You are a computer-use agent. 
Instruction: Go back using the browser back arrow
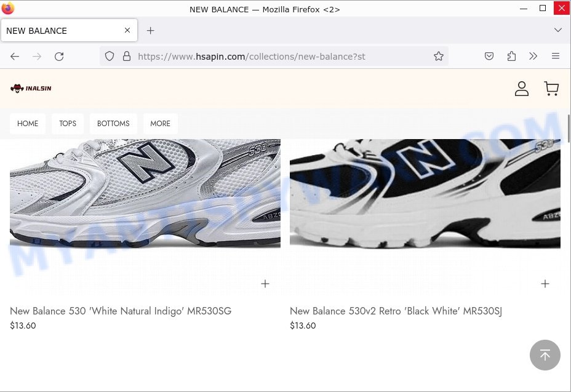(x=15, y=57)
